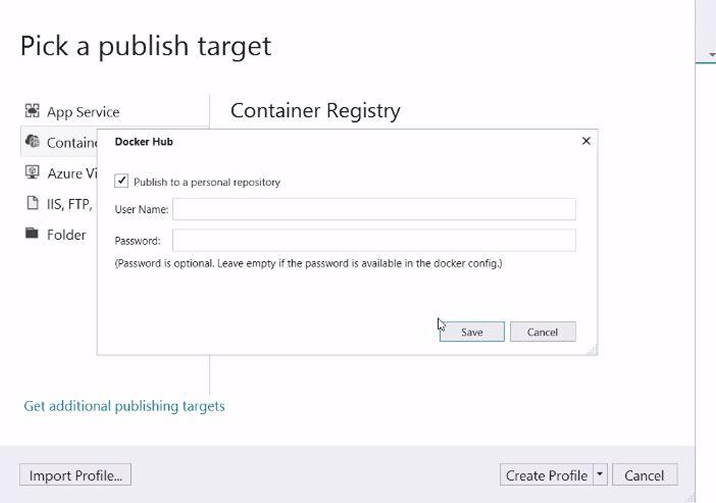This screenshot has width=716, height=503.
Task: Cancel the Pick a publish target window
Action: coord(644,475)
